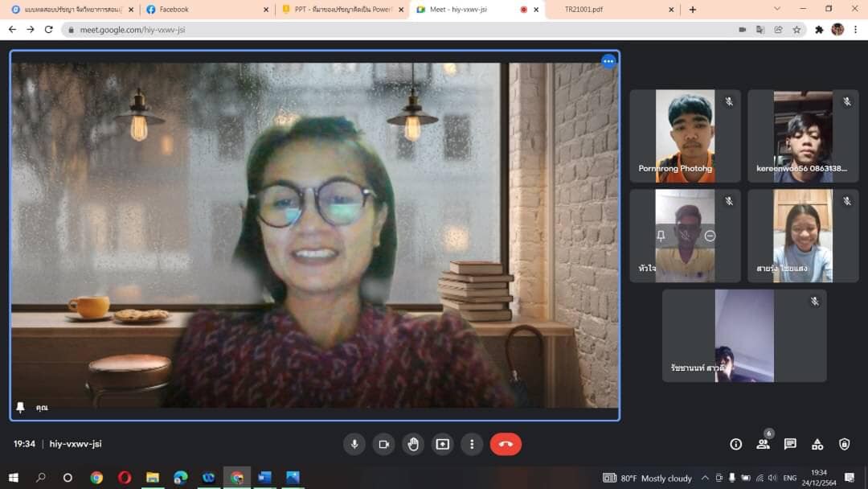This screenshot has height=489, width=868.
Task: Open the Chat with everyone panel
Action: click(x=790, y=444)
